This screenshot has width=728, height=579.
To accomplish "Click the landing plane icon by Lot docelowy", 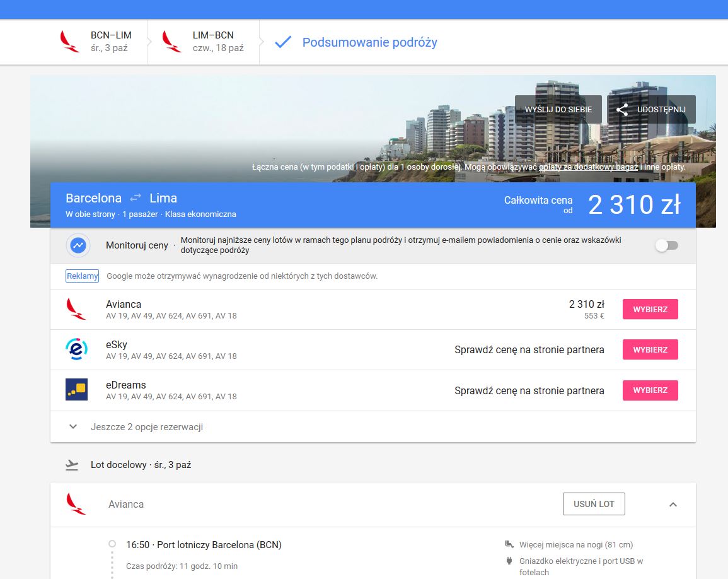I will pyautogui.click(x=72, y=465).
